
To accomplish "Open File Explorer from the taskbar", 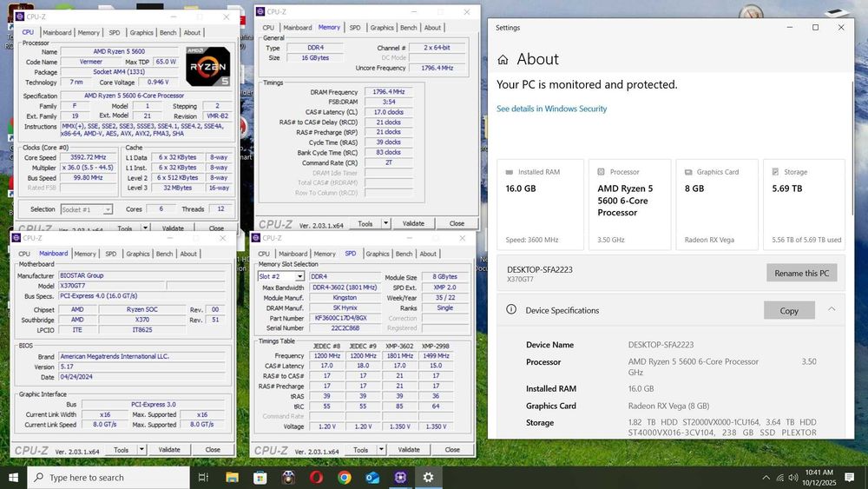I will click(232, 478).
